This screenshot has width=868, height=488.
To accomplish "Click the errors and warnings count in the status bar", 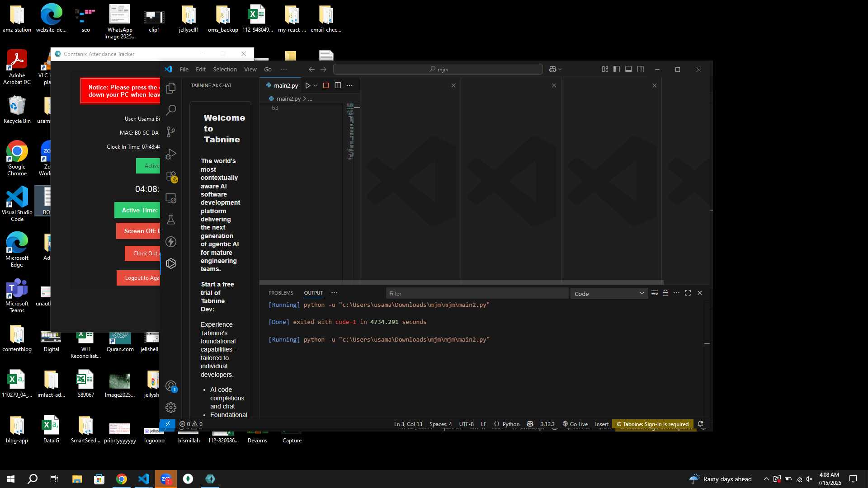I will point(191,424).
